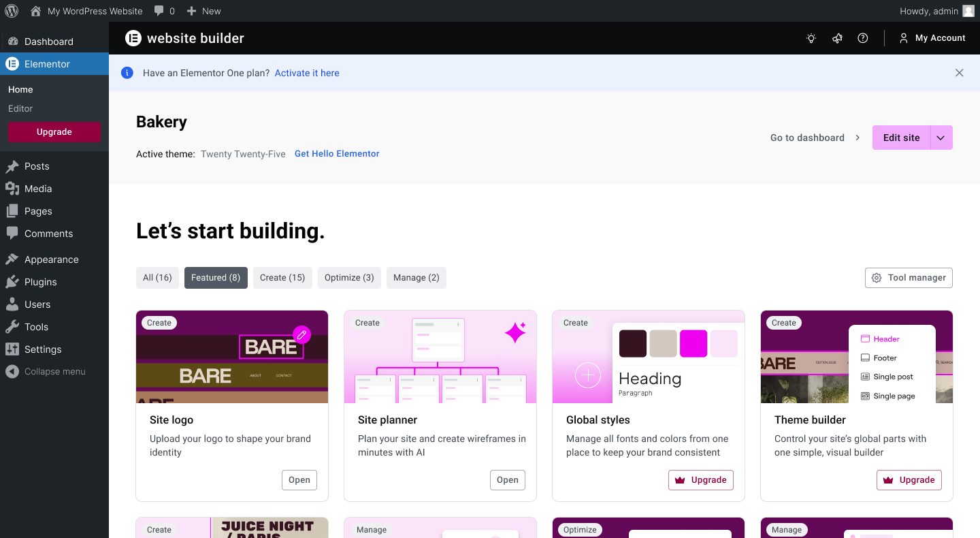Open the Howdy, admin profile menu
This screenshot has width=980, height=538.
point(937,11)
